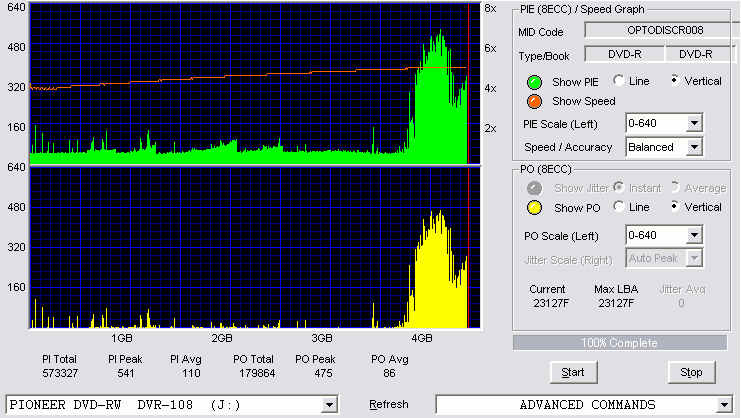Toggle the grey Show Jitter indicator
This screenshot has width=741, height=418.
click(x=534, y=188)
